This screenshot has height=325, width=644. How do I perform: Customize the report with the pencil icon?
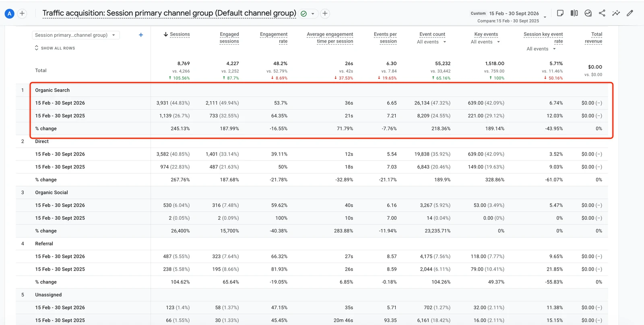[x=630, y=13]
